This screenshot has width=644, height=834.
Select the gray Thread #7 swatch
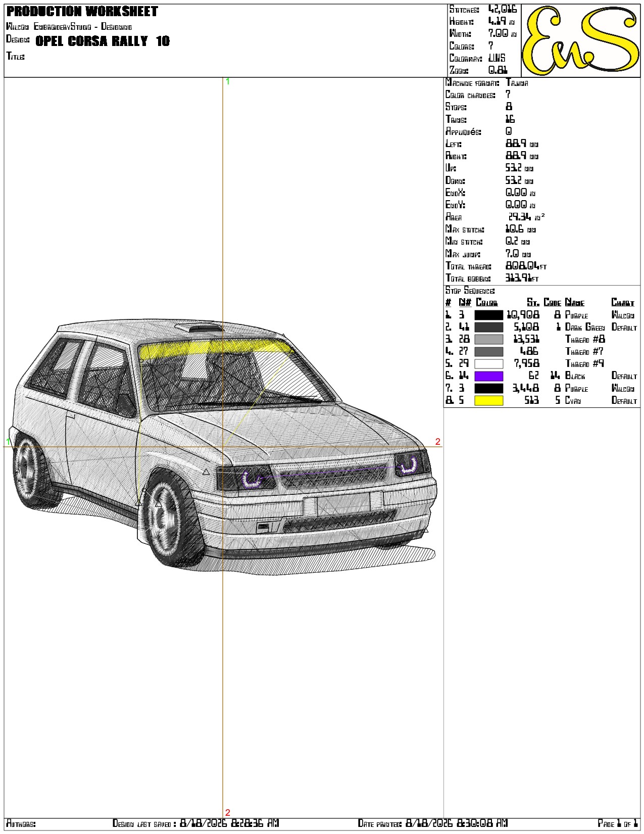pyautogui.click(x=488, y=351)
